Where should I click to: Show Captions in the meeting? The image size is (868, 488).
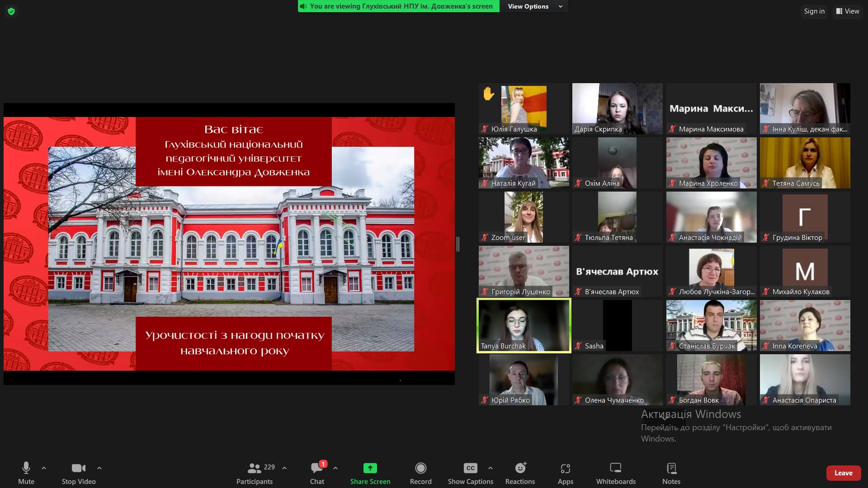[x=471, y=473]
